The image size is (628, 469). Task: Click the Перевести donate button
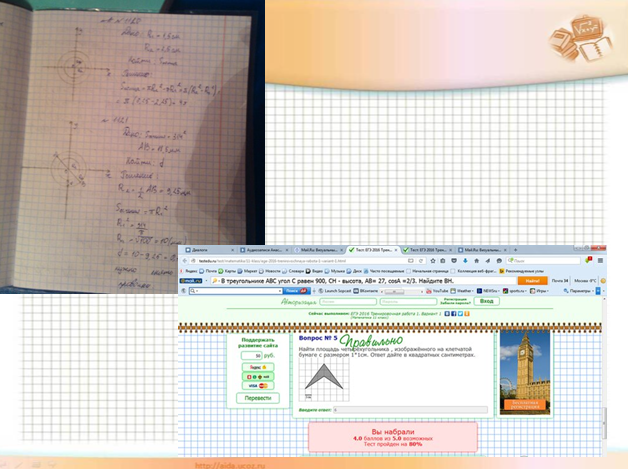click(258, 398)
